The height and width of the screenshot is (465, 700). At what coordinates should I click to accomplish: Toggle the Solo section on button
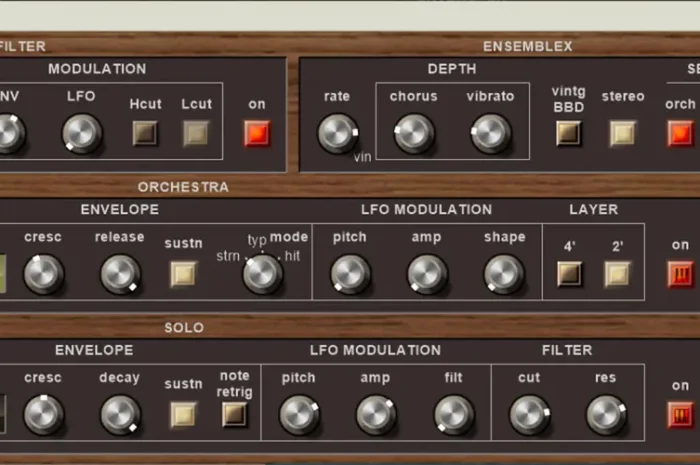coord(680,414)
